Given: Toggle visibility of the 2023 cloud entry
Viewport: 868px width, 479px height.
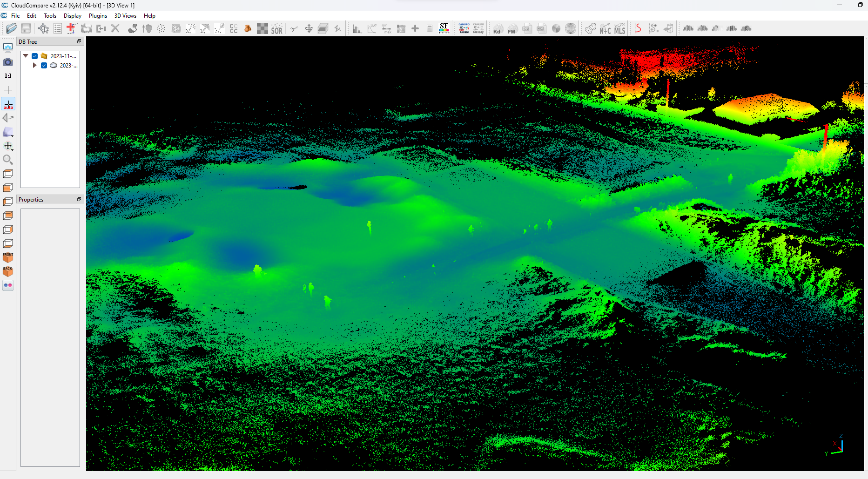Looking at the screenshot, I should (x=44, y=66).
